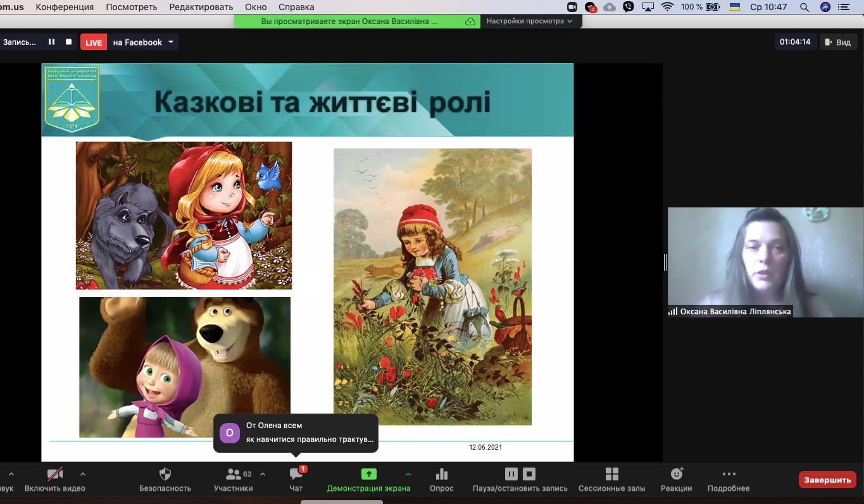Expand the 'на Facebook' live stream dropdown
Viewport: 864px width, 504px height.
click(x=171, y=42)
